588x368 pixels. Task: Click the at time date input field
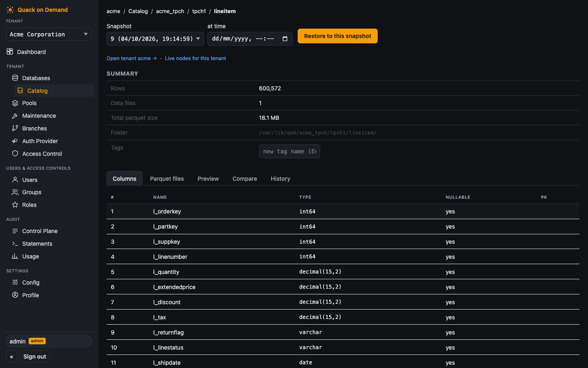(250, 39)
